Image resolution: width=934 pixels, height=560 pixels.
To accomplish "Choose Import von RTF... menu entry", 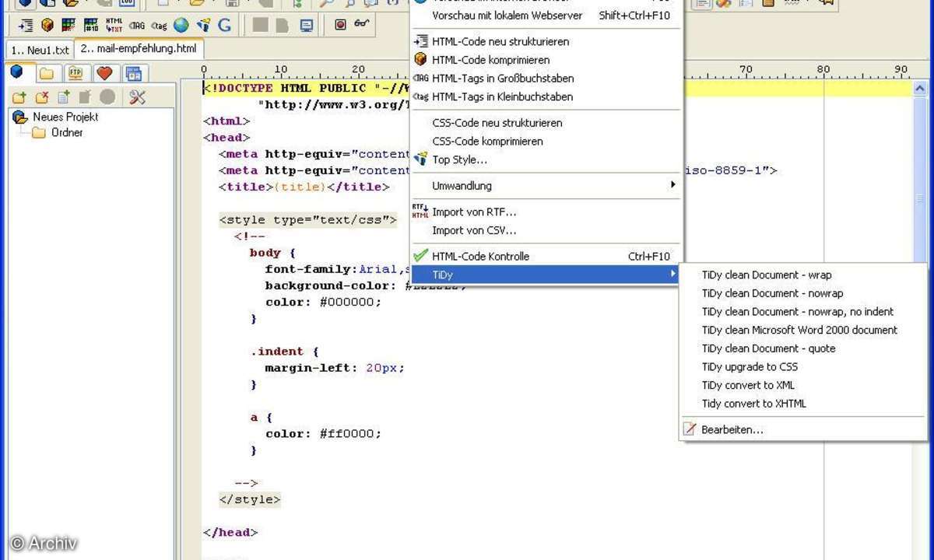I will (546, 212).
